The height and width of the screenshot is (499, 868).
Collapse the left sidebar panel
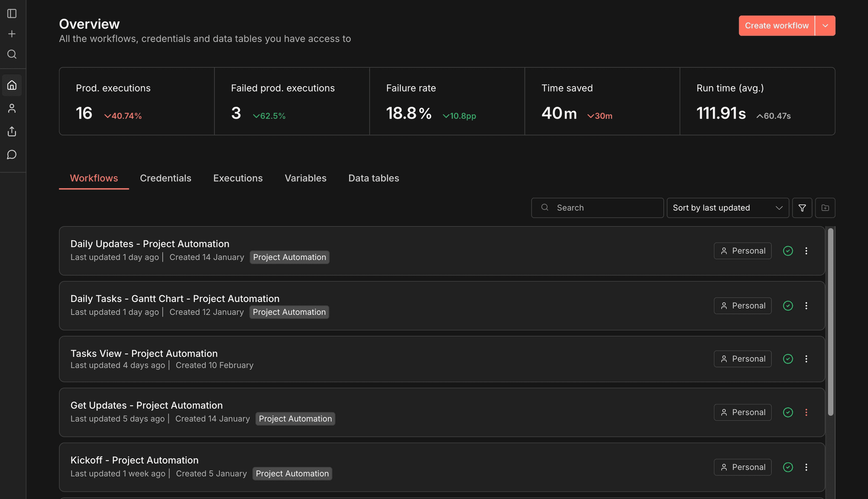[x=12, y=13]
